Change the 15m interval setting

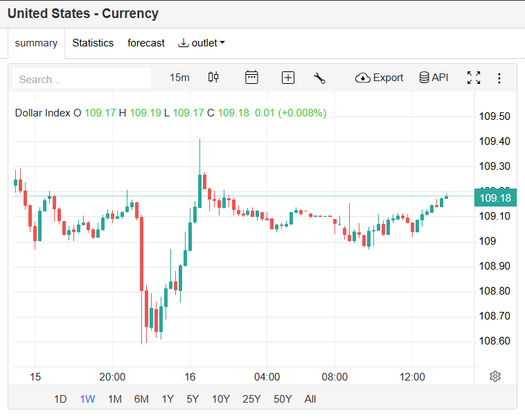pos(179,78)
